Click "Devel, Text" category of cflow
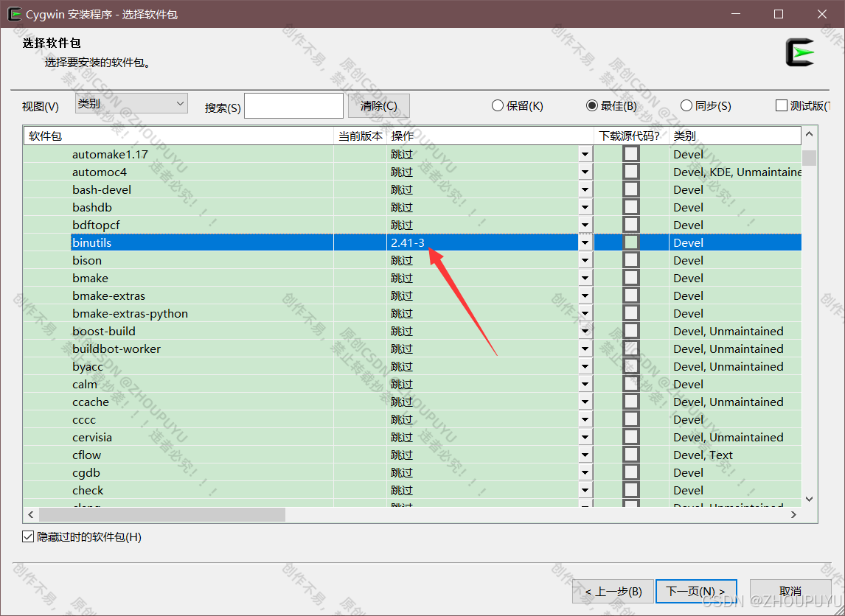 [x=703, y=455]
